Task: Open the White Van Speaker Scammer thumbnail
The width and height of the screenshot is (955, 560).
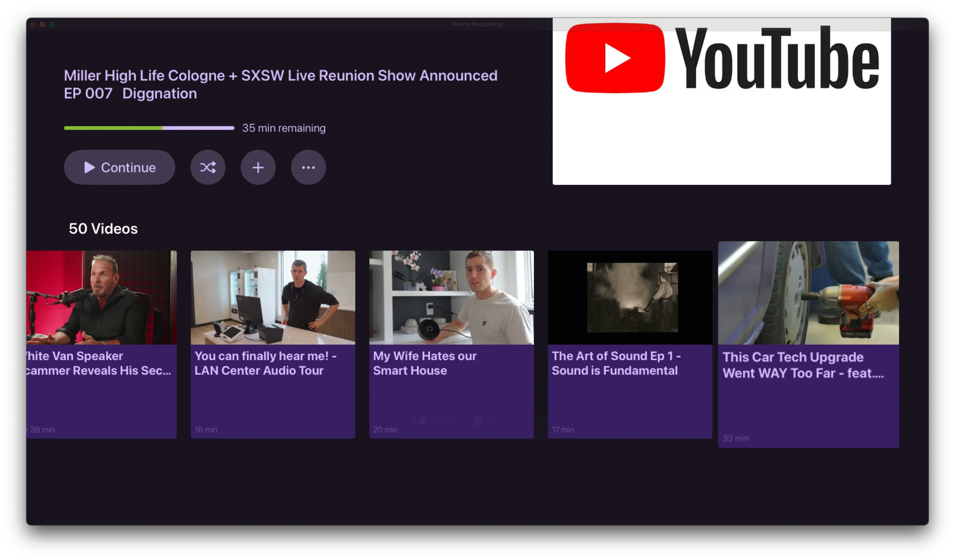Action: pyautogui.click(x=101, y=297)
